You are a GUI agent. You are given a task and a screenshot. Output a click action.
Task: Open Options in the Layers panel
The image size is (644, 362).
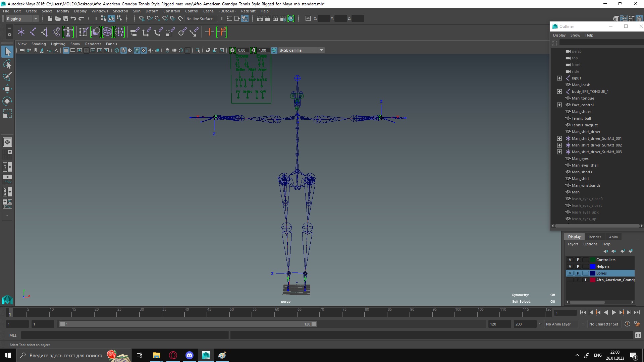coord(590,244)
